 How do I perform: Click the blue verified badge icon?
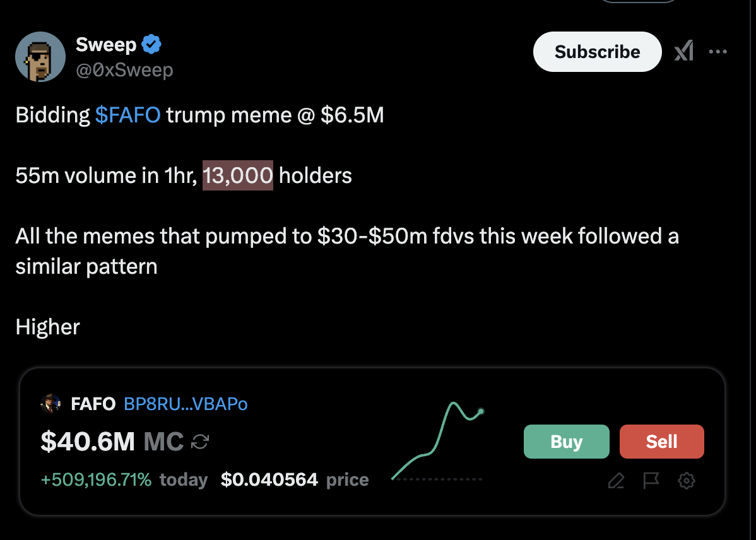tap(151, 44)
